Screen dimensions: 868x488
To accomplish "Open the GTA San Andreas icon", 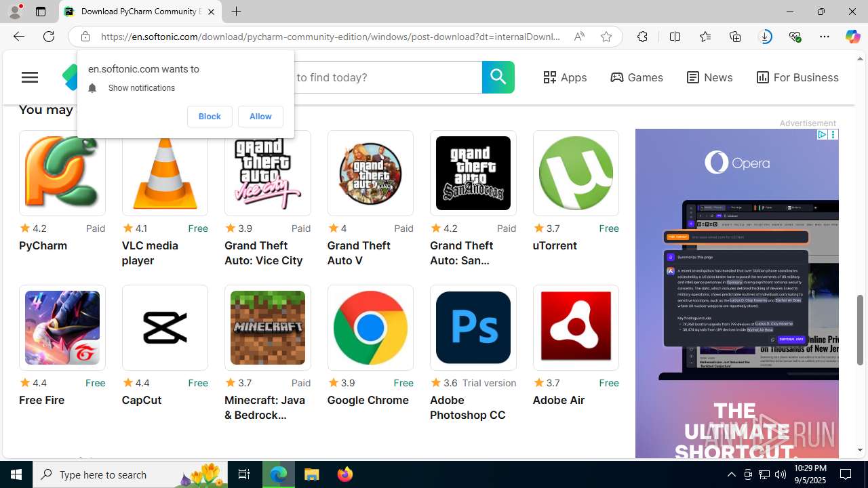I will tap(473, 173).
